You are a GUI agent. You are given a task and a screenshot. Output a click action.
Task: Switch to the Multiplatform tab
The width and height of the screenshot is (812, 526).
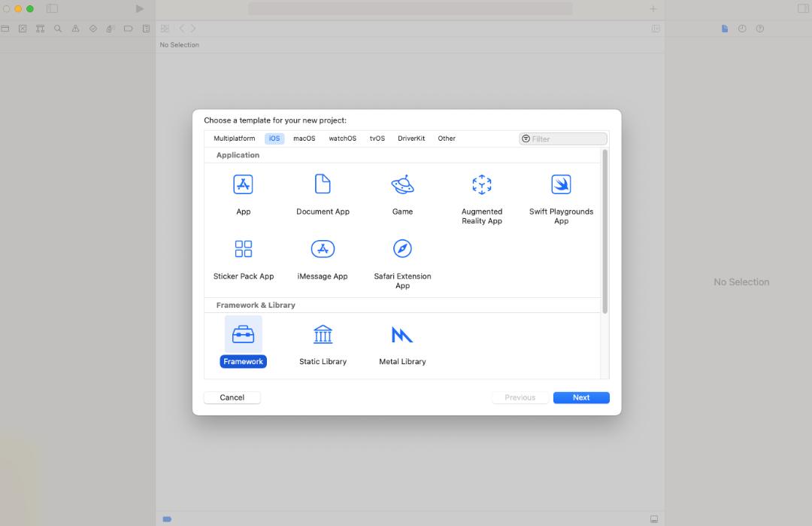tap(234, 138)
